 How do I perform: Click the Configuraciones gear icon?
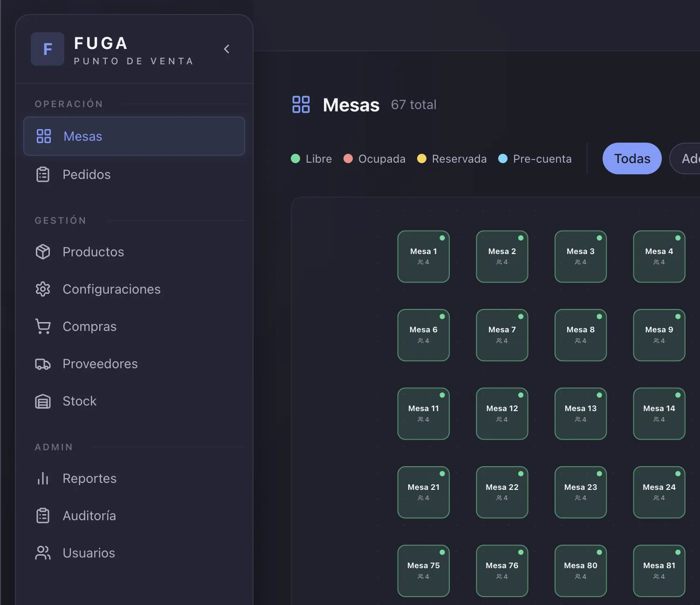[43, 289]
